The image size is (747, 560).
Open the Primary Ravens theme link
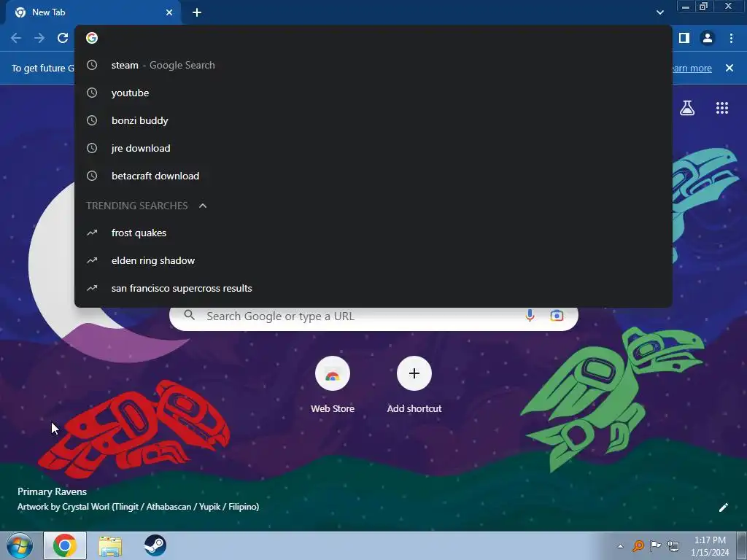[x=52, y=491]
